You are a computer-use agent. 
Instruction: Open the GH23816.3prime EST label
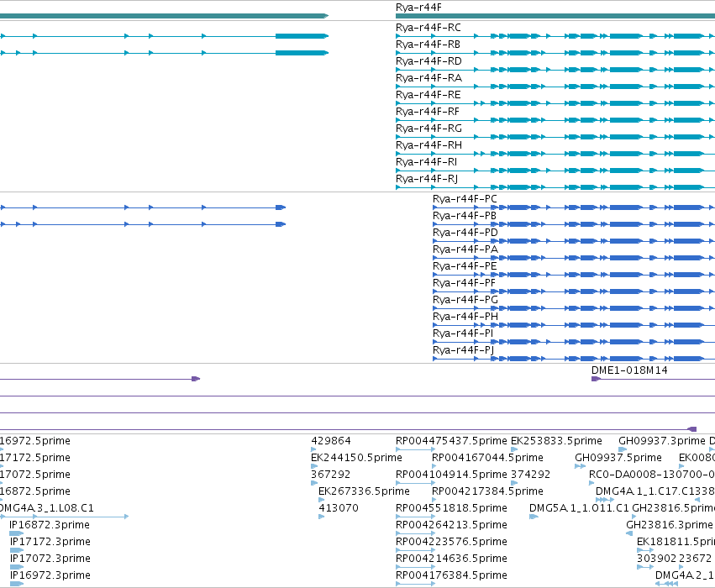tap(669, 525)
